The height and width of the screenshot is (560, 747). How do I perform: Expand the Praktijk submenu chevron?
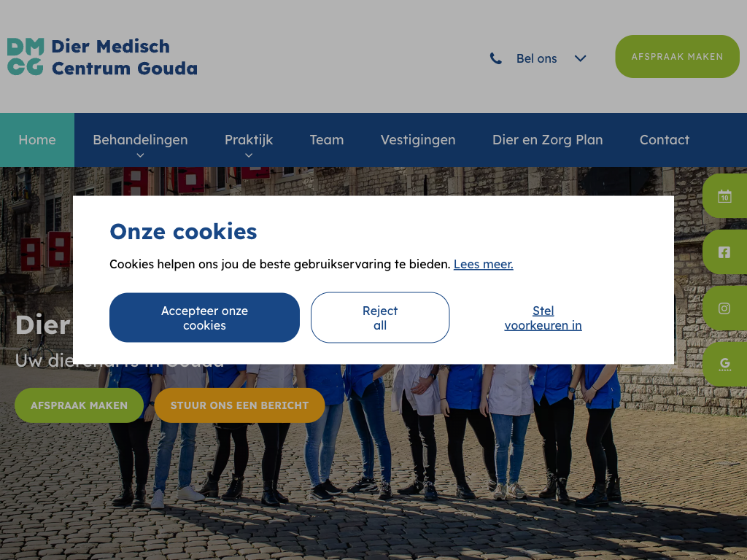tap(249, 155)
